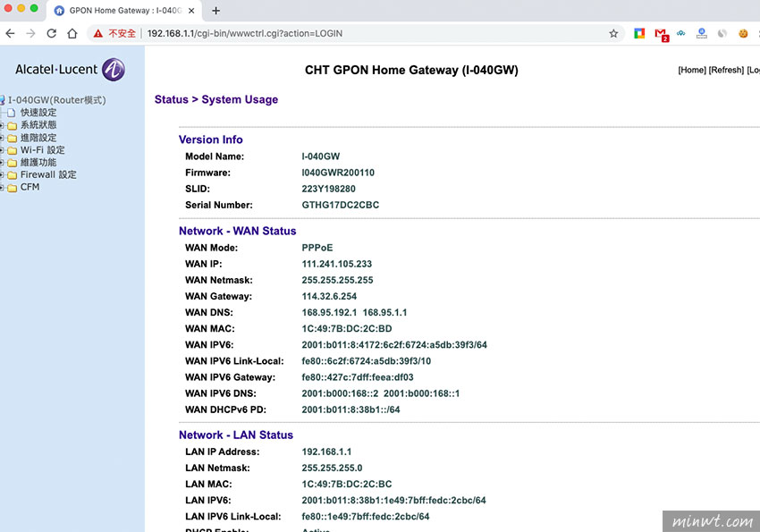Click the Wi-Fi 設定 folder icon
Image resolution: width=760 pixels, height=532 pixels.
[13, 150]
